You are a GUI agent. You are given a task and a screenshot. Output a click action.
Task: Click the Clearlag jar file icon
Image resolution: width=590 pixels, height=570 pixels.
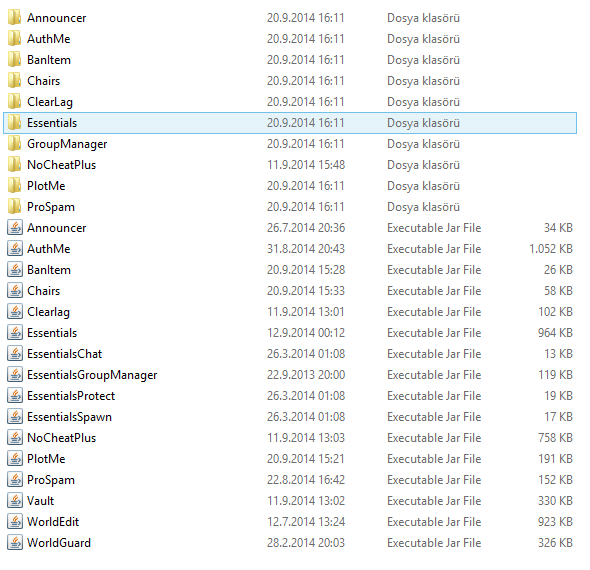pos(15,312)
